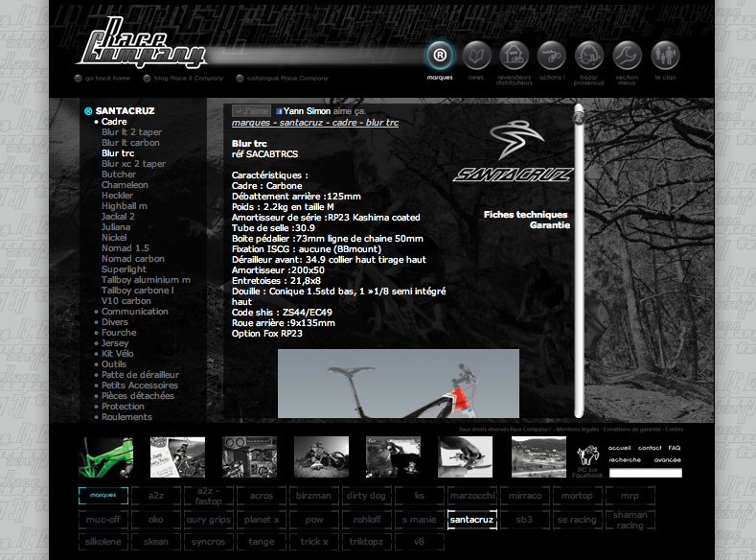Screen dimensions: 756x560
Task: Expand the Divers category
Action: (x=115, y=322)
